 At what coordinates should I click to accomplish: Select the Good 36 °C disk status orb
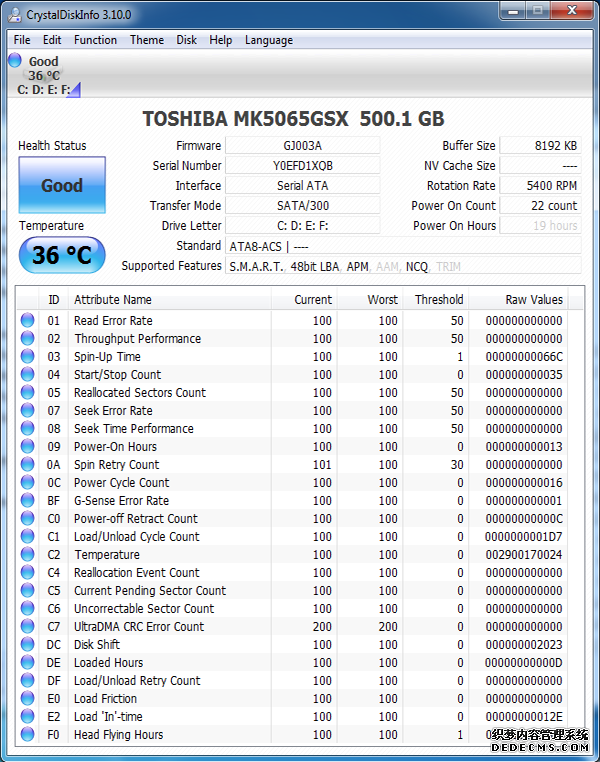[15, 60]
